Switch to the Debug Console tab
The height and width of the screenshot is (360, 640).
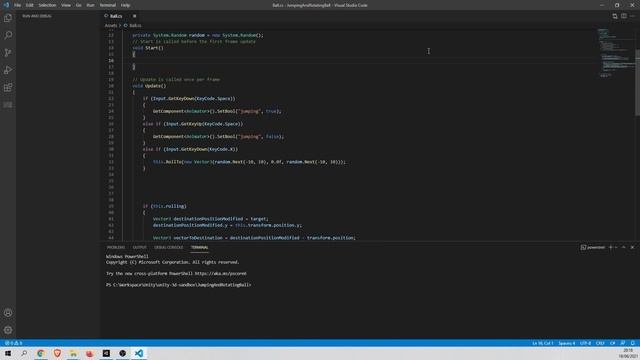point(169,247)
